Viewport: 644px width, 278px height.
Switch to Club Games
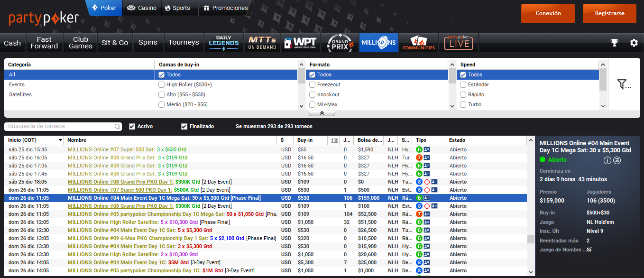[81, 43]
